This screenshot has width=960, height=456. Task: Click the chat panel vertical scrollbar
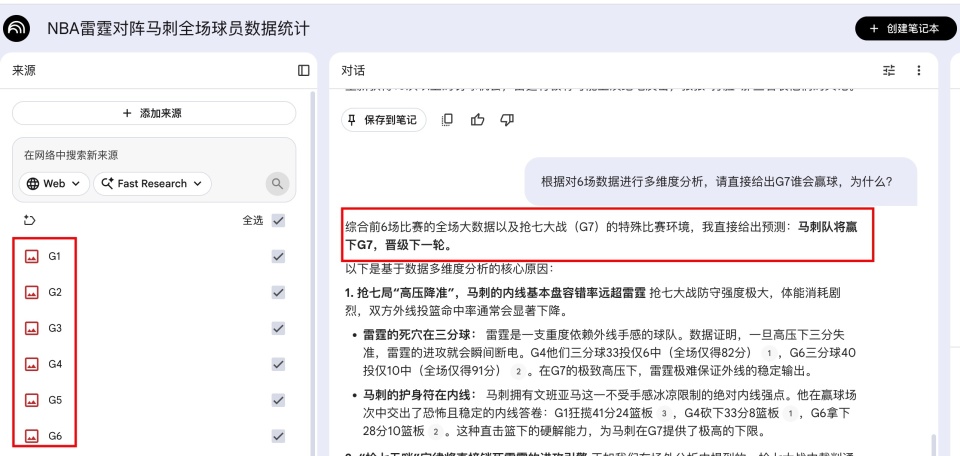click(932, 445)
